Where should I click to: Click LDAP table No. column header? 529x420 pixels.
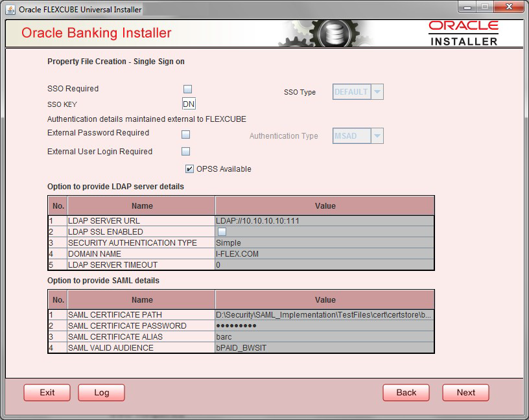point(58,205)
